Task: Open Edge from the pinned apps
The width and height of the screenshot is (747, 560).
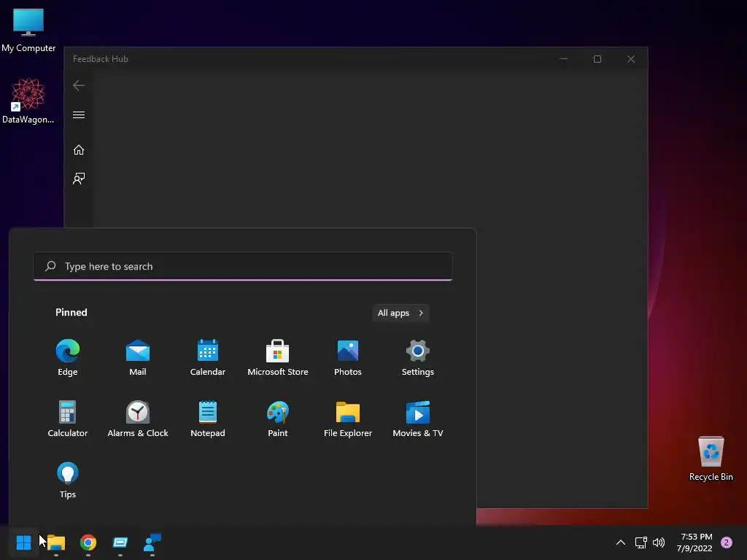Action: [68, 357]
